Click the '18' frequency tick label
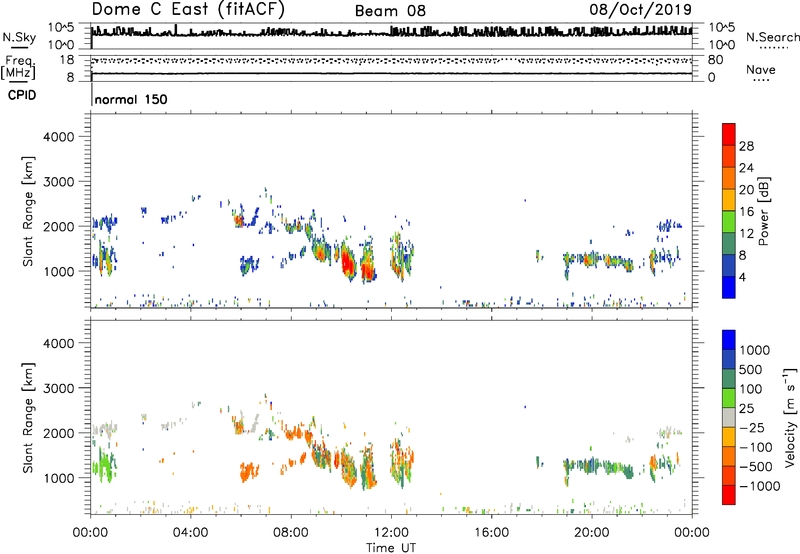This screenshot has width=800, height=554. [x=67, y=60]
